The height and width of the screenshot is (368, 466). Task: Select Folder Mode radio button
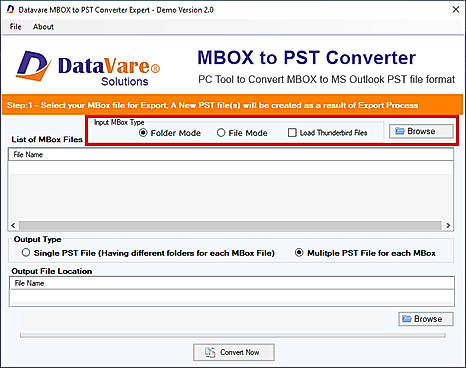click(x=143, y=133)
